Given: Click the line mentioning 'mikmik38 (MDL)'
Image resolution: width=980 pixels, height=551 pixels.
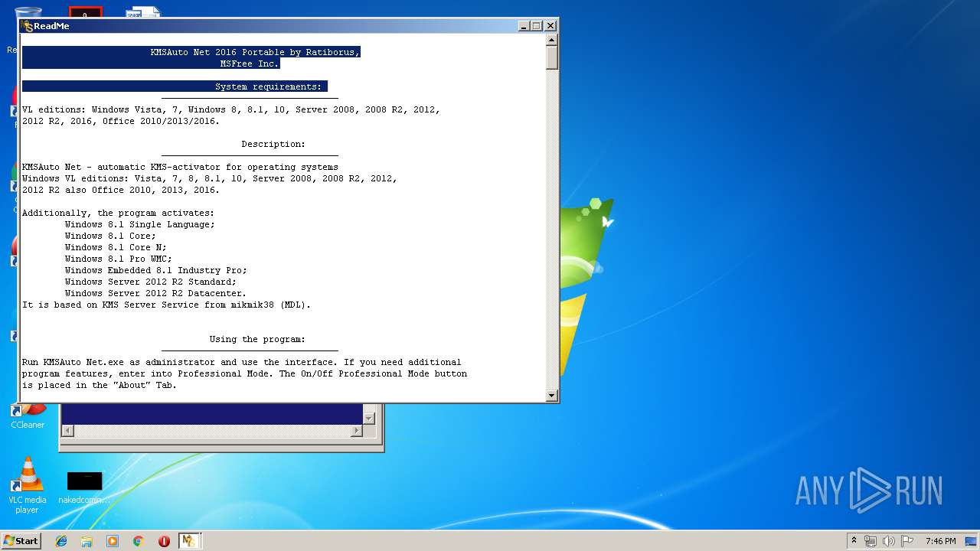Looking at the screenshot, I should (166, 305).
